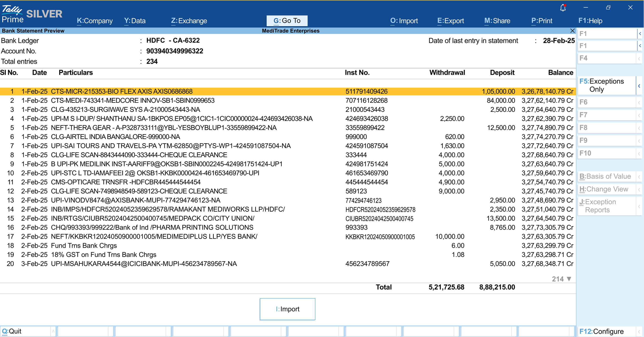Select the SURGIWAVE SYS statement row
This screenshot has width=644, height=337.
[125, 109]
